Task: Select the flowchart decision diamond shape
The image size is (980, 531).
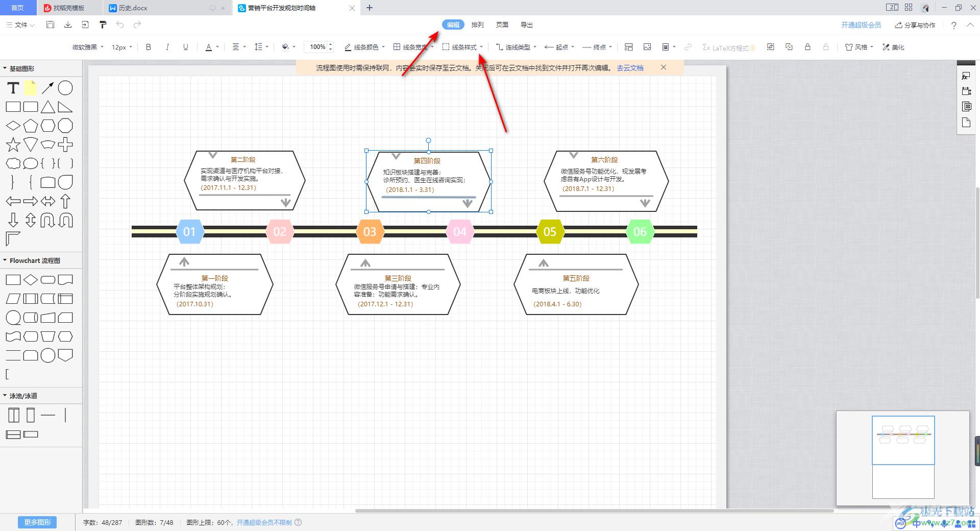Action: click(x=31, y=279)
